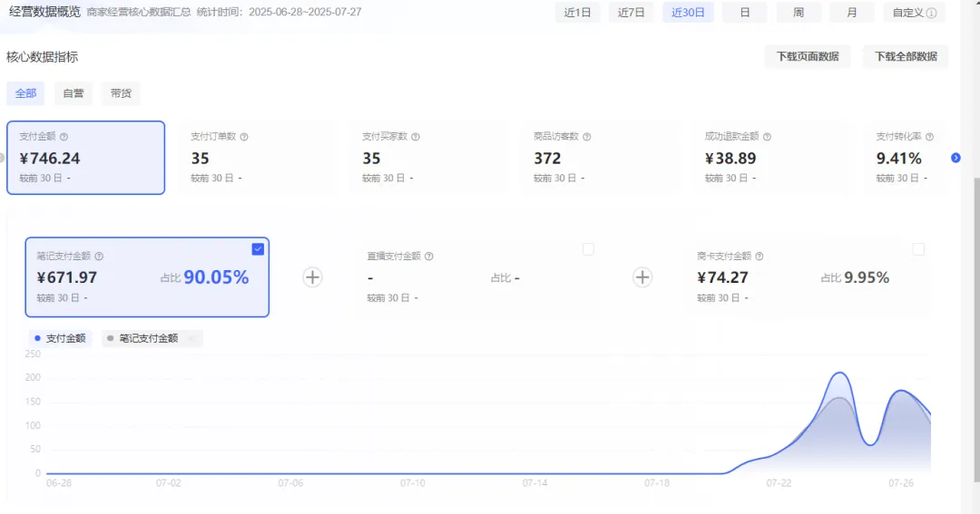Click help icon next to 支付转化率

point(929,137)
